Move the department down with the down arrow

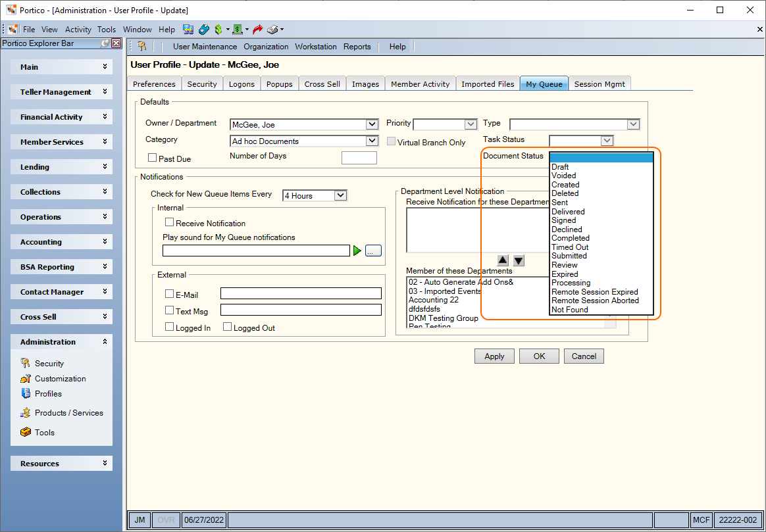pos(519,260)
